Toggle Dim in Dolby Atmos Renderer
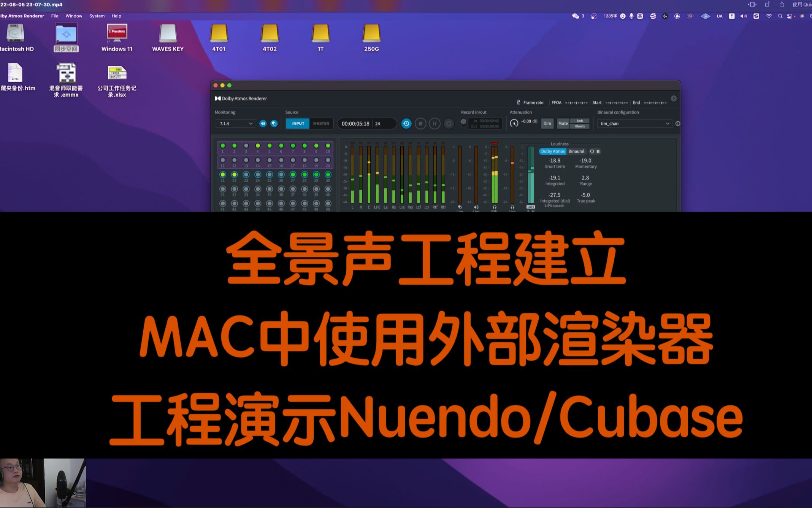Image resolution: width=812 pixels, height=508 pixels. tap(546, 124)
